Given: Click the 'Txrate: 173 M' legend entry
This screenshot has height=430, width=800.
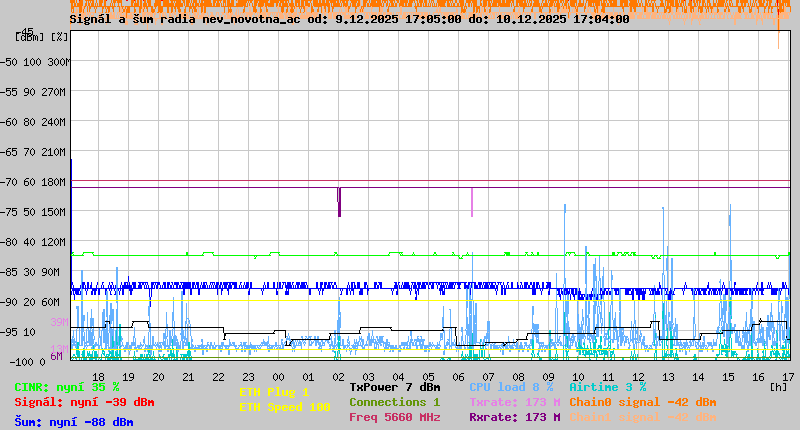Looking at the screenshot, I should pos(515,402).
